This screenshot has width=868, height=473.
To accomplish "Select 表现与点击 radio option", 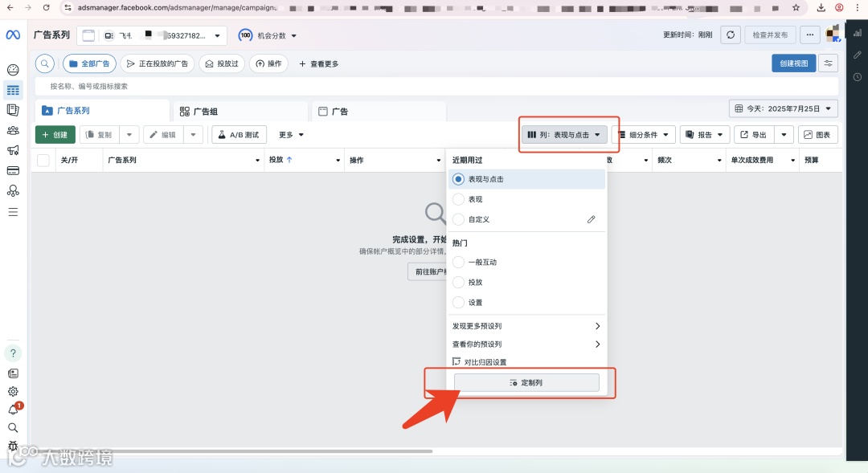I will [458, 179].
